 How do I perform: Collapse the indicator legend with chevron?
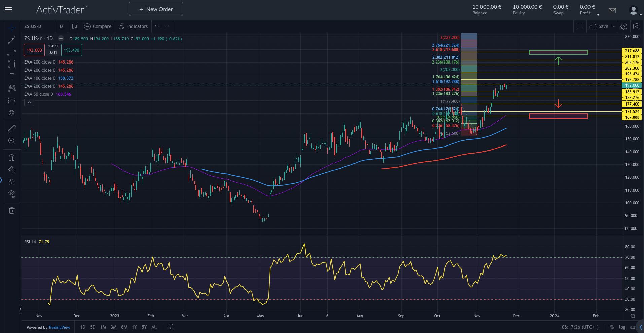pyautogui.click(x=29, y=102)
